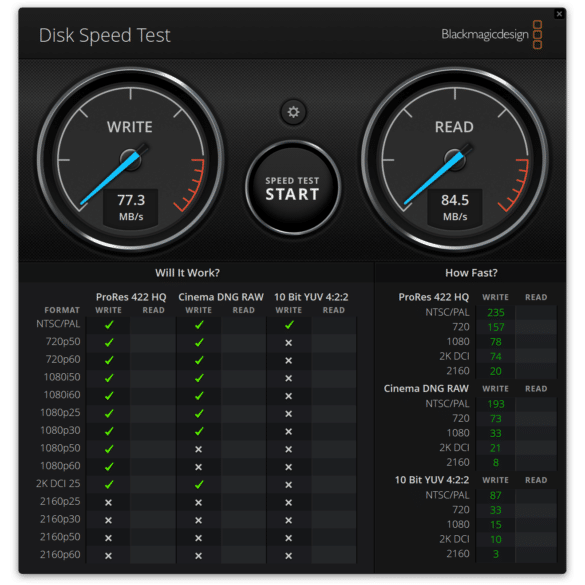This screenshot has width=585, height=585.
Task: Click 10 Bit YUV cross for 720p50
Action: tap(289, 342)
